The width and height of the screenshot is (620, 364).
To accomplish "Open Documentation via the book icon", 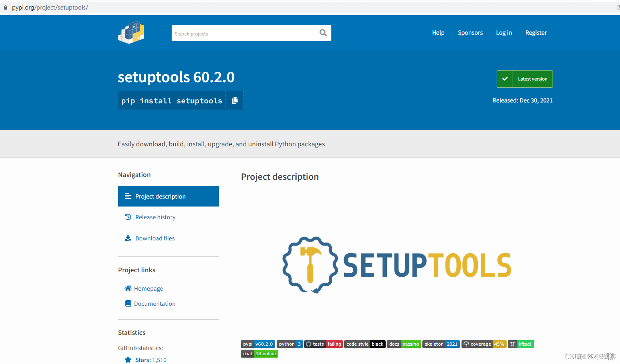I will 128,303.
